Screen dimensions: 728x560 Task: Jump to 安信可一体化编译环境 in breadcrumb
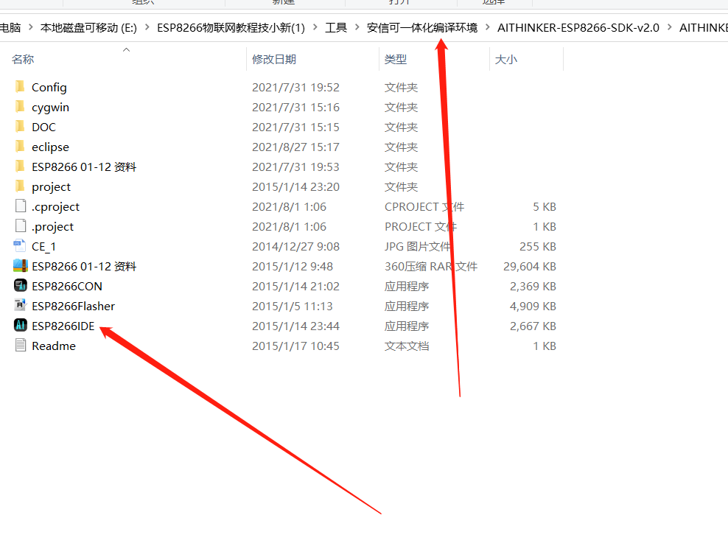point(422,28)
